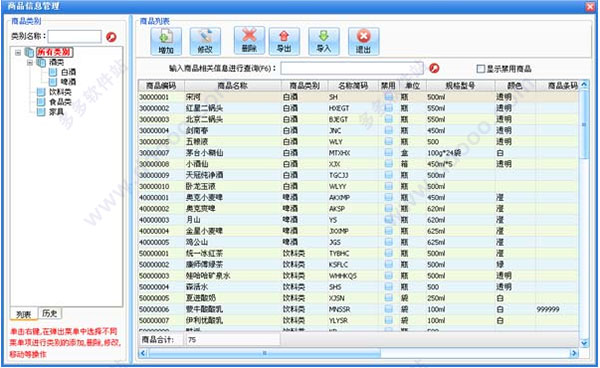This screenshot has width=600, height=368.
Task: Click the 修改 edit product toolbar icon
Action: [x=205, y=41]
